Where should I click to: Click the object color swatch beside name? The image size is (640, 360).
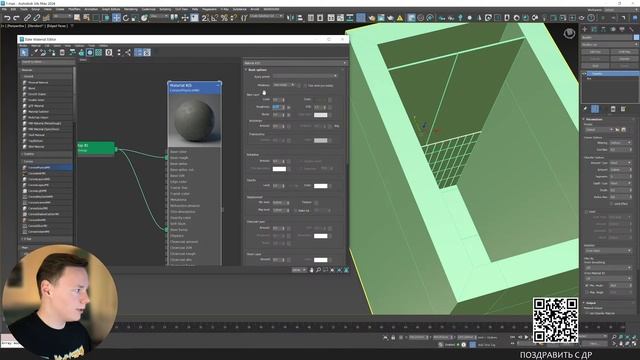(636, 37)
